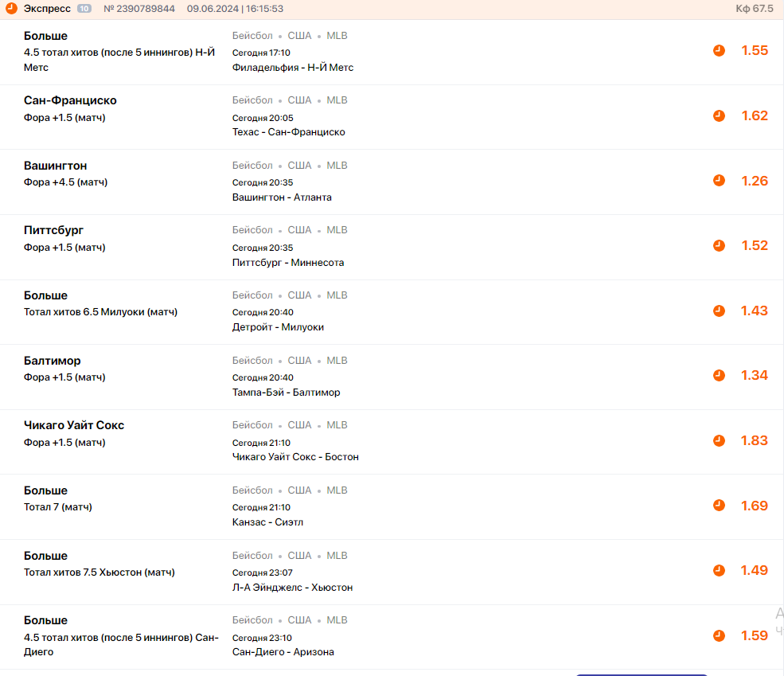Image resolution: width=784 pixels, height=676 pixels.
Task: Click the pending status icon next to 1.26
Action: (x=719, y=181)
